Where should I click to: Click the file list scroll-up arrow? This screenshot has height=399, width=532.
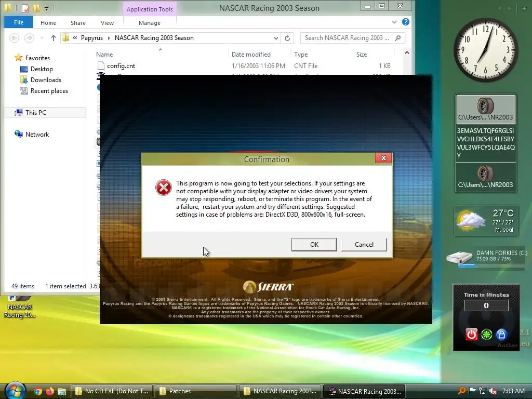tap(407, 53)
